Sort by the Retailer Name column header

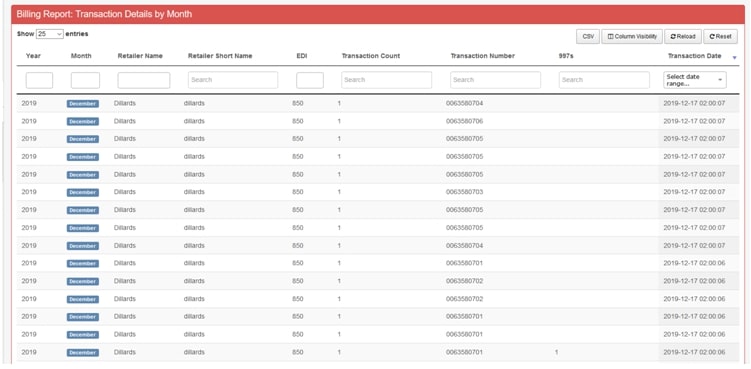click(x=140, y=56)
